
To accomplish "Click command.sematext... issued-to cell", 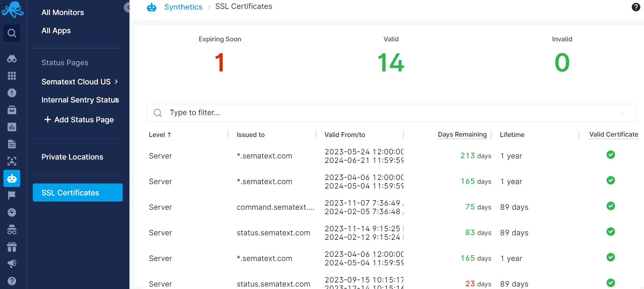I will [275, 207].
